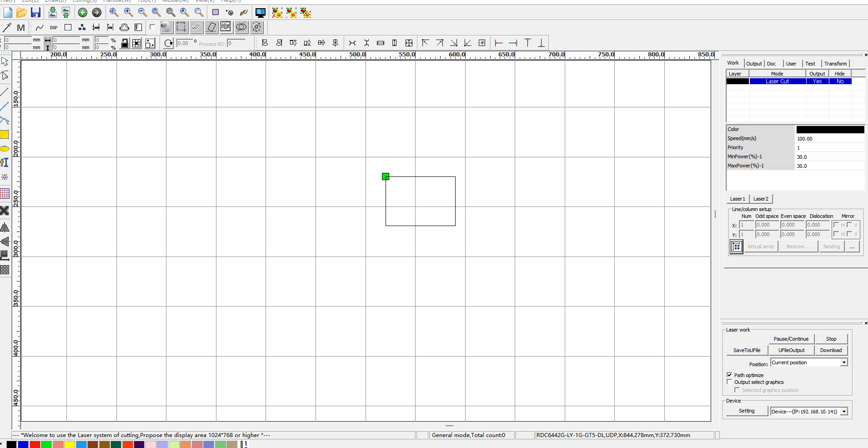Click the Save file icon

click(x=35, y=13)
